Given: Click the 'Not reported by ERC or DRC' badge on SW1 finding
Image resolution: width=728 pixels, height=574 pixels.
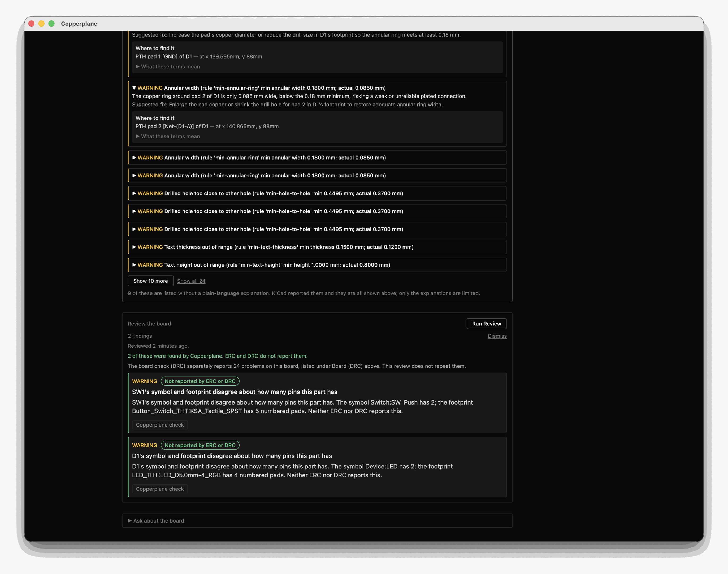Looking at the screenshot, I should click(x=200, y=381).
